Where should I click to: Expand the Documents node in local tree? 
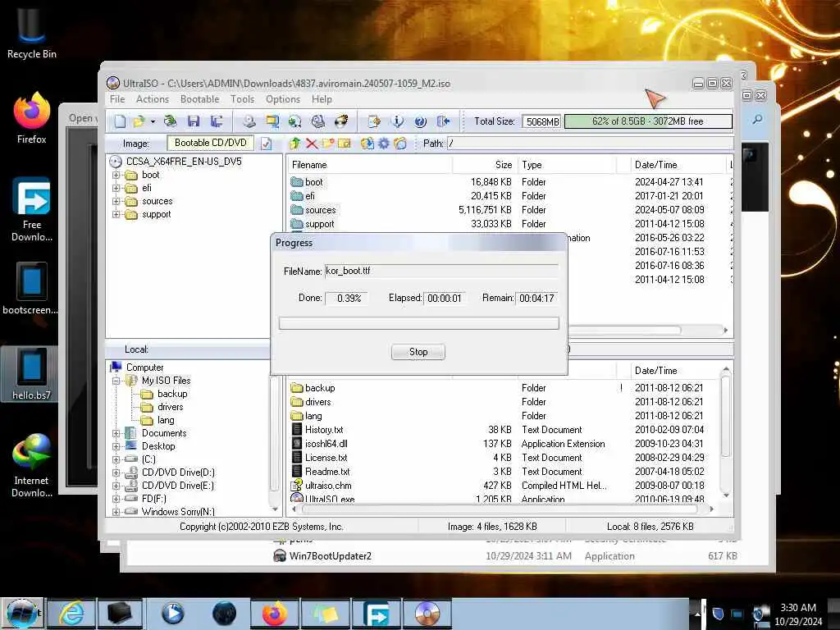click(x=116, y=433)
